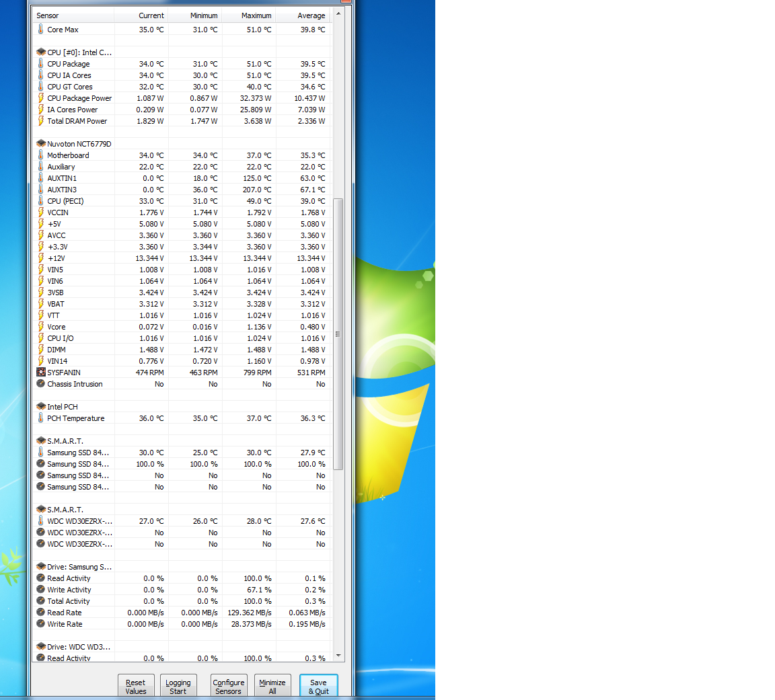Click the Total Activity disk icon
The width and height of the screenshot is (775, 700).
point(41,600)
